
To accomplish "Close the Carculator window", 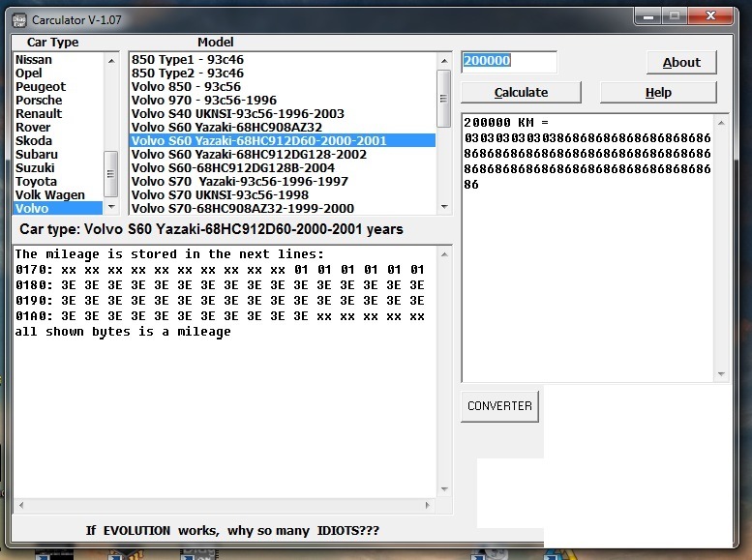I will tap(710, 16).
